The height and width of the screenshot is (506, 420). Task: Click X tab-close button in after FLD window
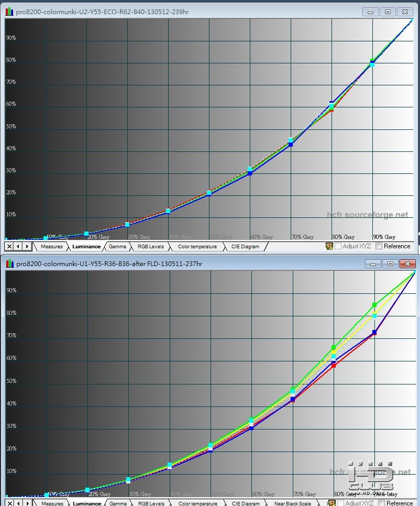10,503
